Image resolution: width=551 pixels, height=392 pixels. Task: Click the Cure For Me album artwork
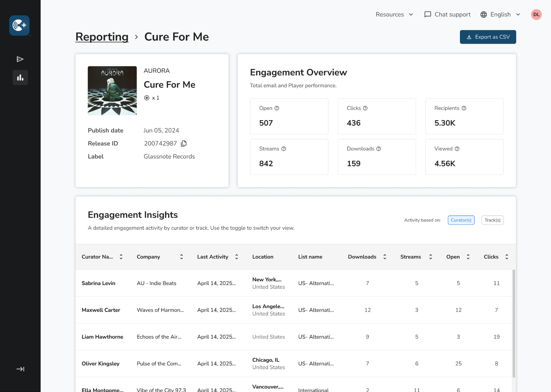(112, 91)
